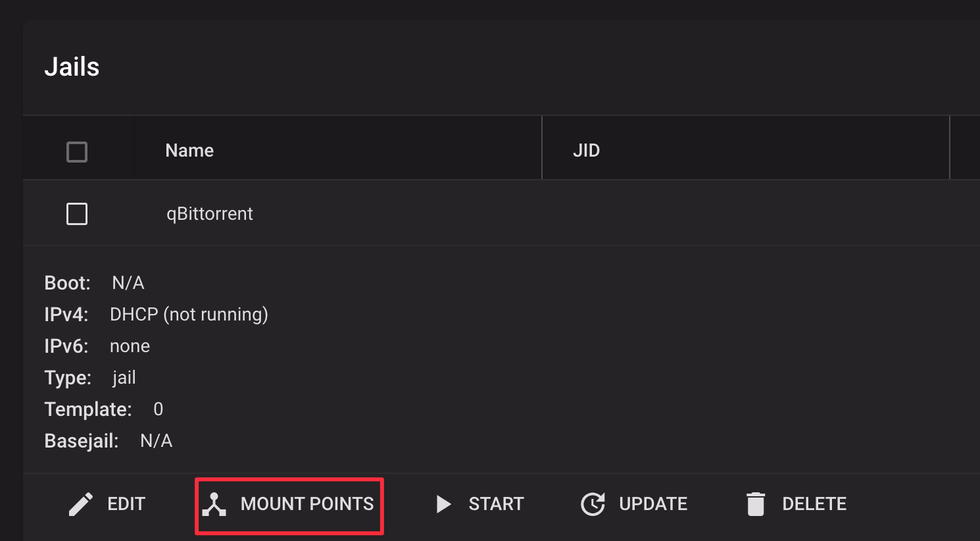
Task: Sort jails by the Name column header
Action: [x=189, y=151]
